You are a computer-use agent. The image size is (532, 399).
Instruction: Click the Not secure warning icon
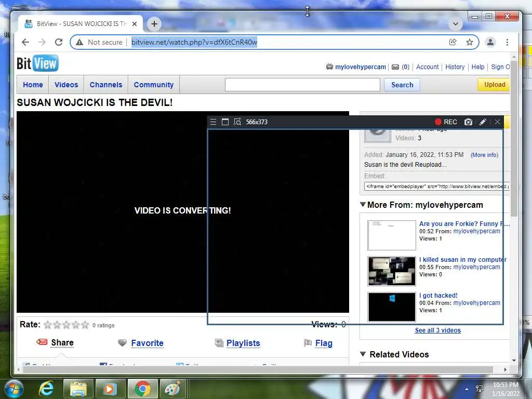pyautogui.click(x=79, y=42)
